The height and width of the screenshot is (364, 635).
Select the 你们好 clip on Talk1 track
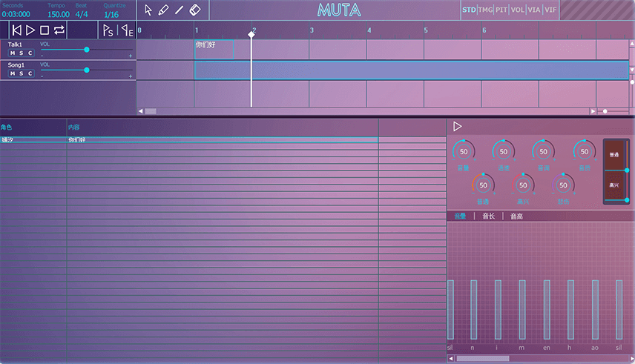tap(214, 50)
